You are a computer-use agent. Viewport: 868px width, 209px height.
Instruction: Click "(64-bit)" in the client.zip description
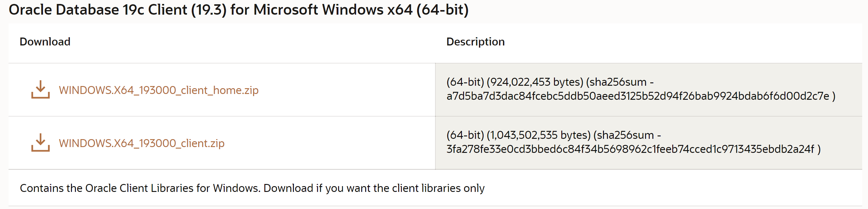pos(465,135)
